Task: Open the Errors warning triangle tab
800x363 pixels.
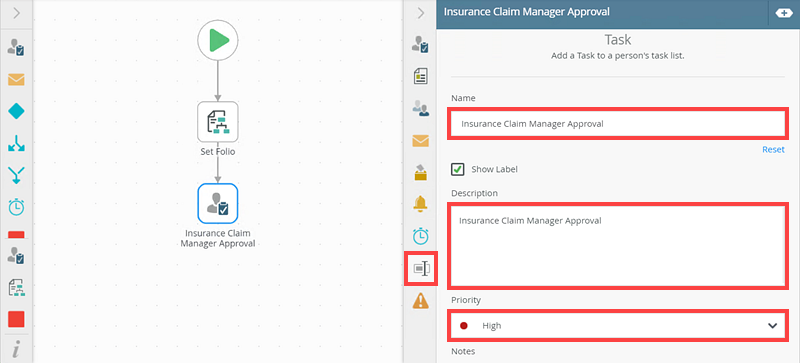Action: (420, 300)
